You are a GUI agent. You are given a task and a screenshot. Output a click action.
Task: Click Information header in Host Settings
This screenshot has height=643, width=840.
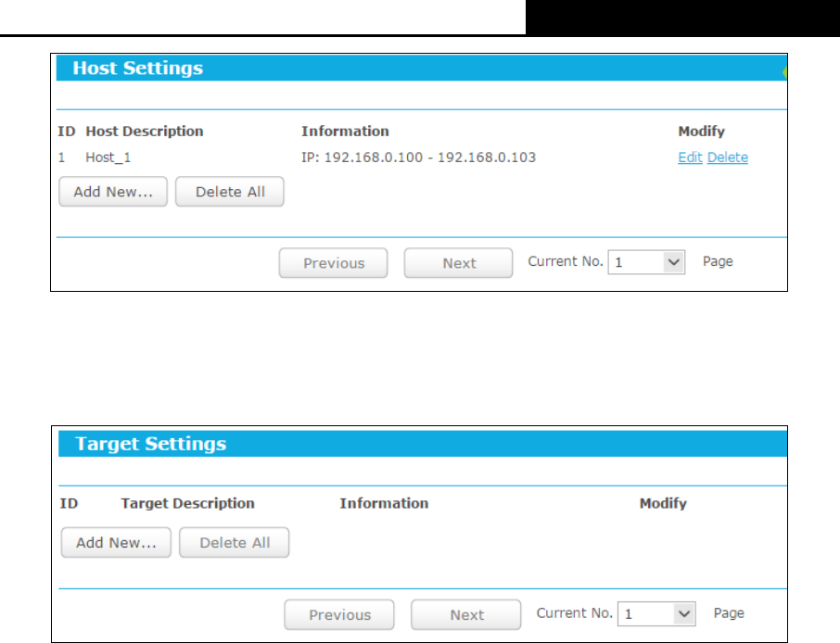coord(345,132)
